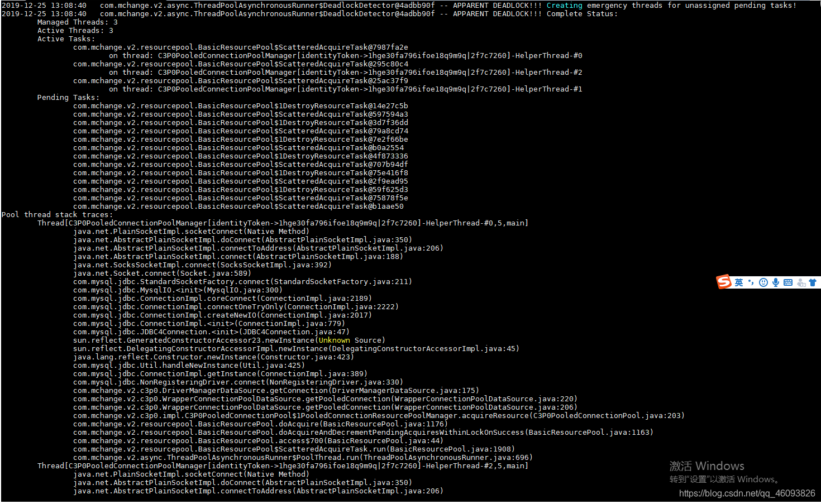Viewport: 821px width, 504px height.
Task: Open the Sogou skin shirt icon
Action: pyautogui.click(x=813, y=282)
